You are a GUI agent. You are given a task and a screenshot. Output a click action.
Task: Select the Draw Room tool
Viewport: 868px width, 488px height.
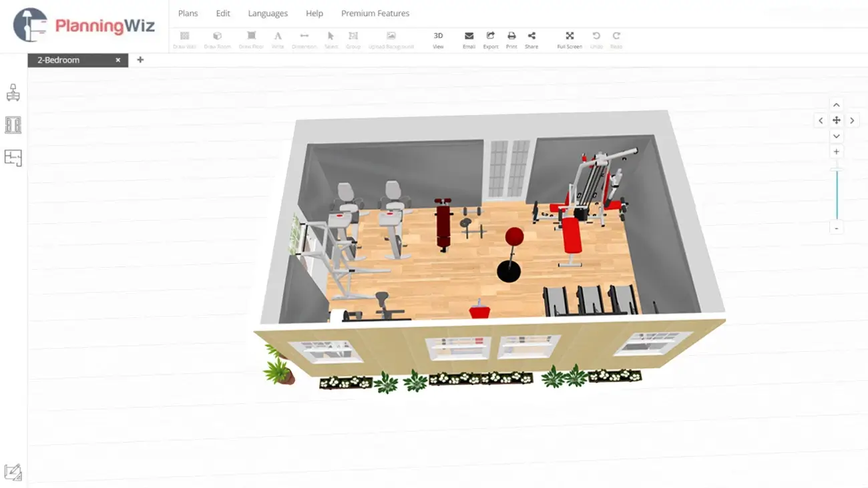click(x=217, y=39)
